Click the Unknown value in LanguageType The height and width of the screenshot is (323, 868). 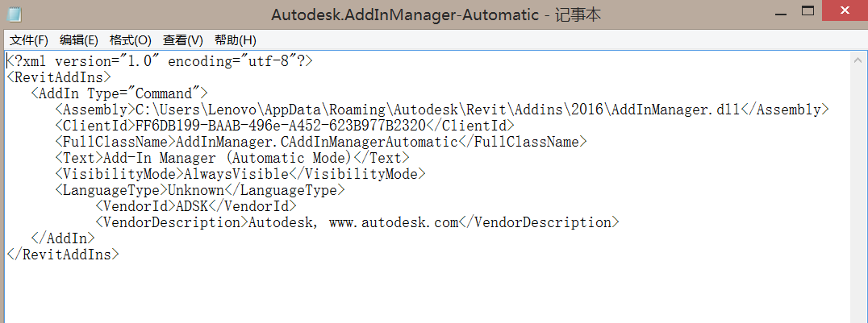(x=196, y=190)
